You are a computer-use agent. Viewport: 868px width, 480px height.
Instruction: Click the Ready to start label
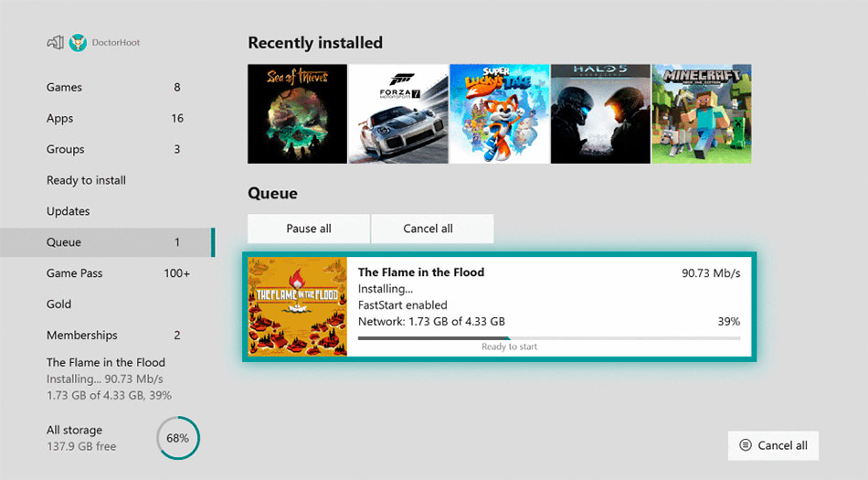(x=509, y=347)
